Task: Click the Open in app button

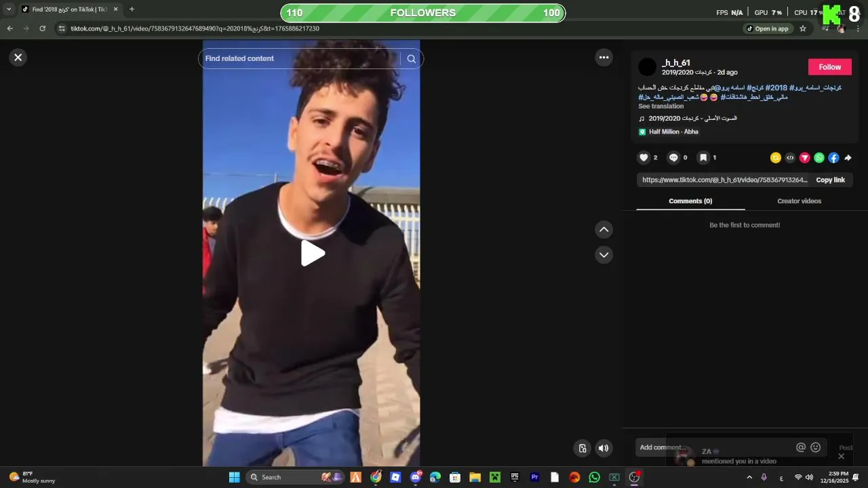Action: click(768, 28)
